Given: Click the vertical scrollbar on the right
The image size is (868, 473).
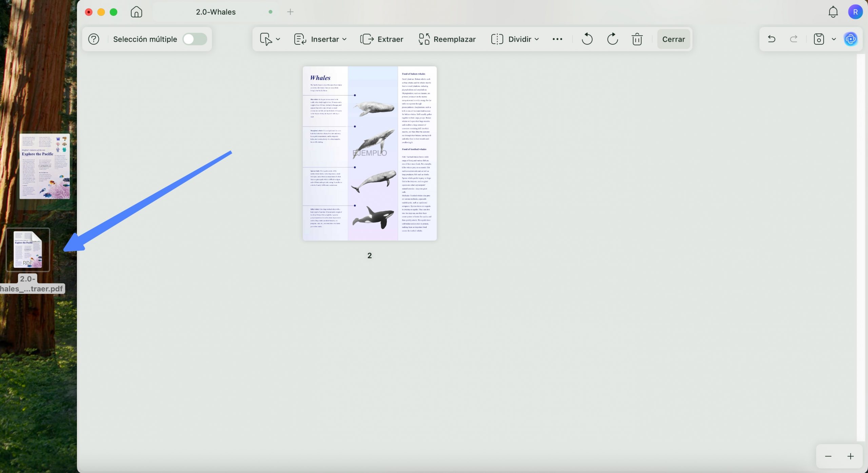Looking at the screenshot, I should click(x=861, y=247).
